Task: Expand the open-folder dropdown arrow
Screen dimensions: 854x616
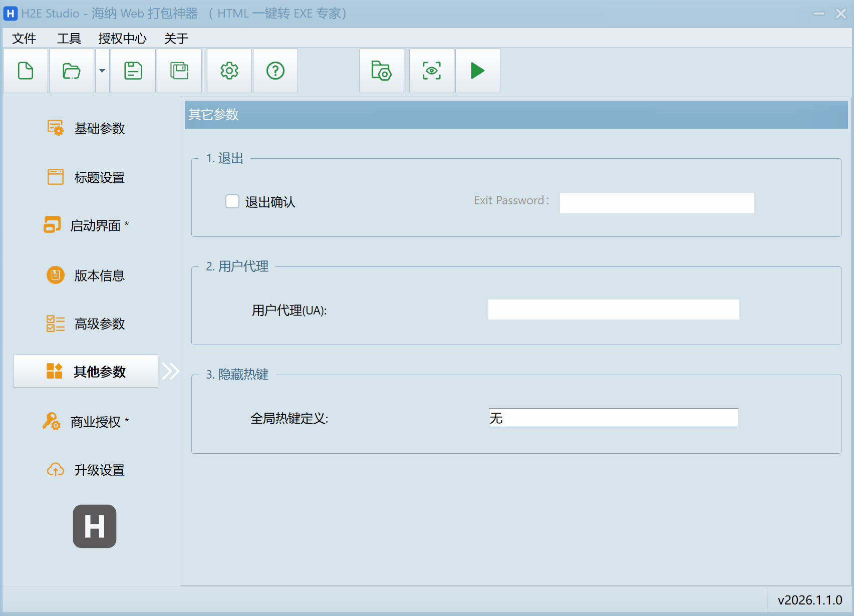Action: coord(102,71)
